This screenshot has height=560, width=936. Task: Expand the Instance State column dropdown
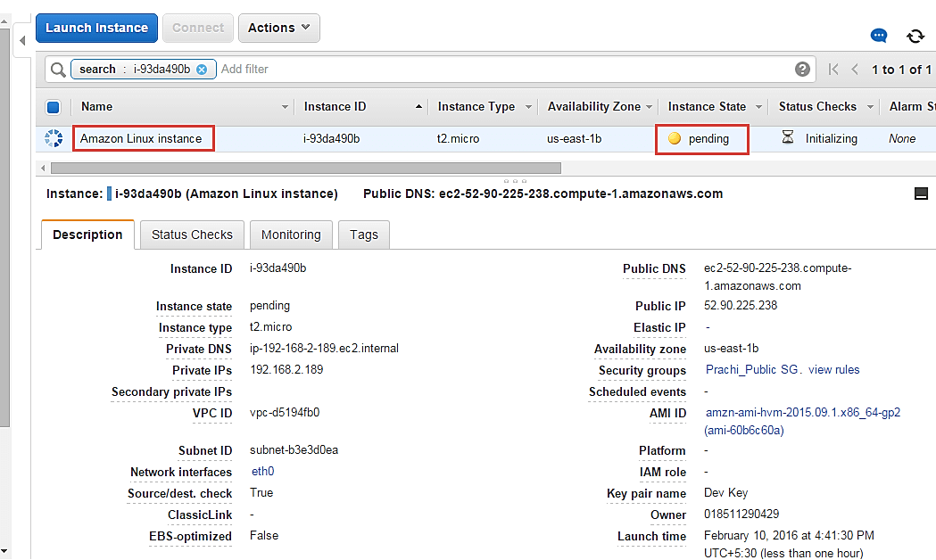coord(759,107)
